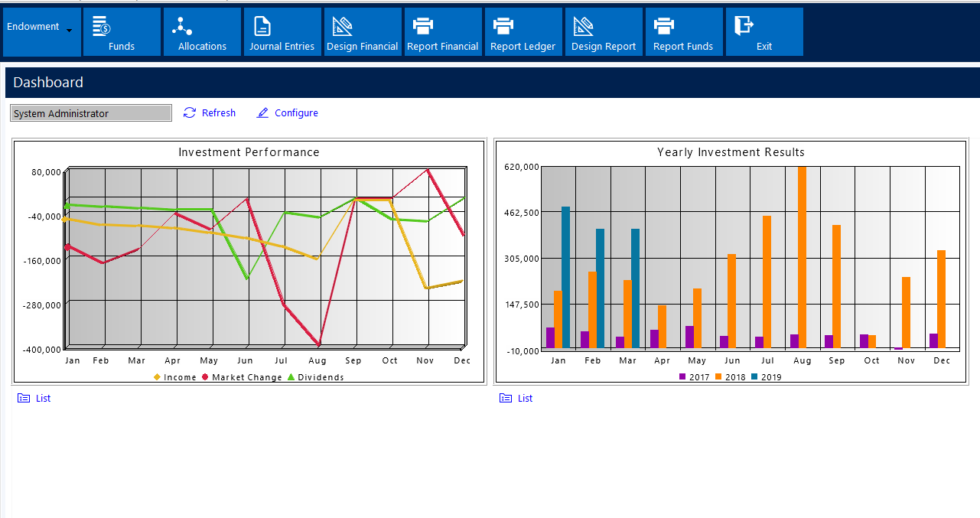
Task: Click the Configure pencil icon
Action: click(262, 112)
